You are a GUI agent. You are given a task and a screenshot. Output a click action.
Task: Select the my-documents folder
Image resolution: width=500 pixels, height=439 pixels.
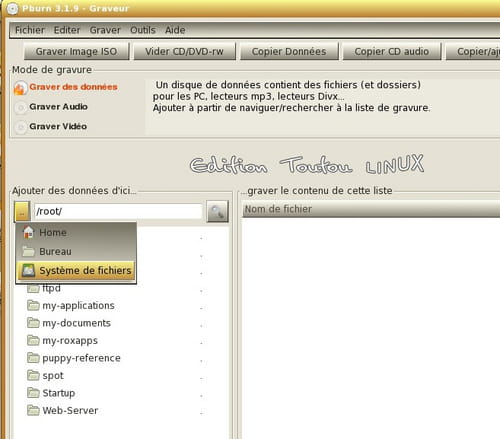pos(76,323)
